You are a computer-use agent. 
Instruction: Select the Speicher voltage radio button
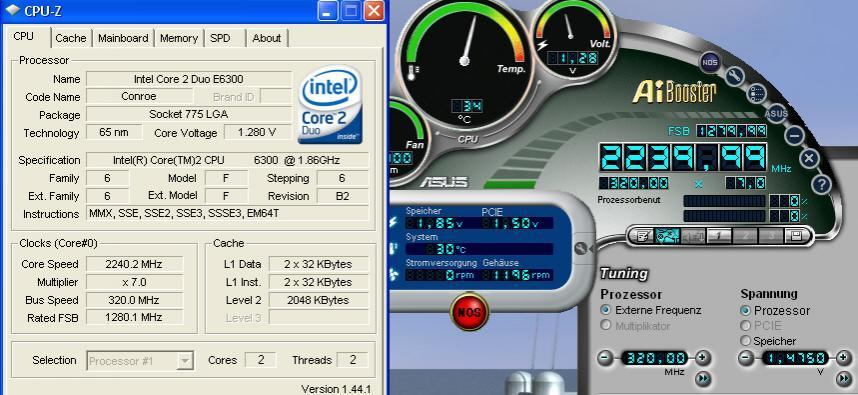[x=745, y=341]
